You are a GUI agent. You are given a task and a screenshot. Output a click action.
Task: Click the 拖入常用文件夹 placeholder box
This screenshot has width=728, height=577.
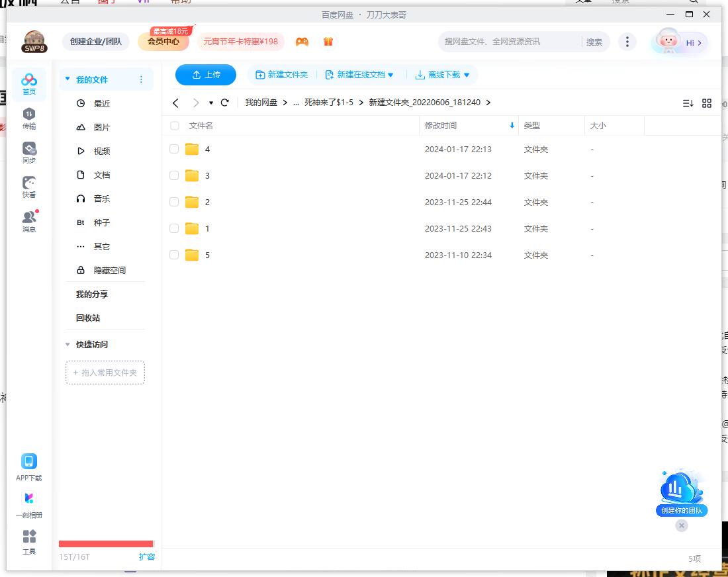[x=105, y=373]
